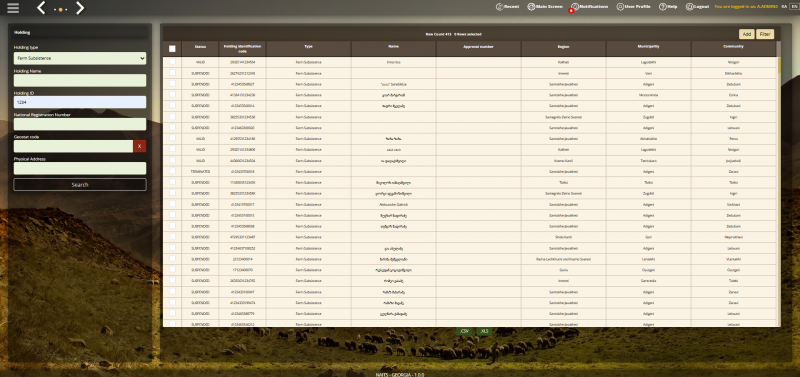Switch language to EN
The height and width of the screenshot is (377, 800).
(793, 7)
